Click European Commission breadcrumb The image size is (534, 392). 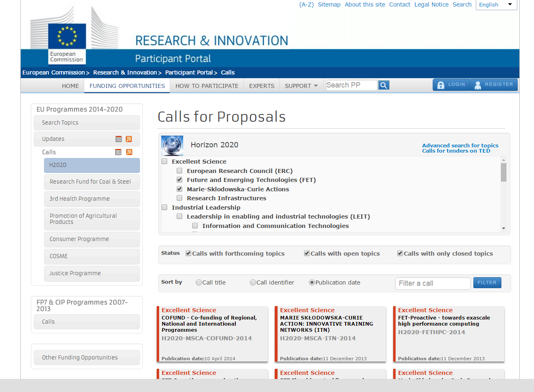tap(54, 72)
